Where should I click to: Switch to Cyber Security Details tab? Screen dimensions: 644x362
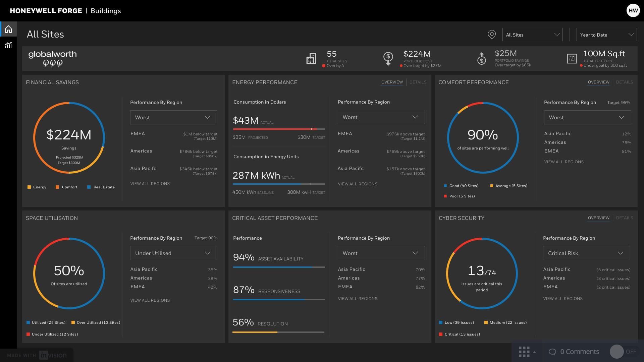tap(624, 218)
